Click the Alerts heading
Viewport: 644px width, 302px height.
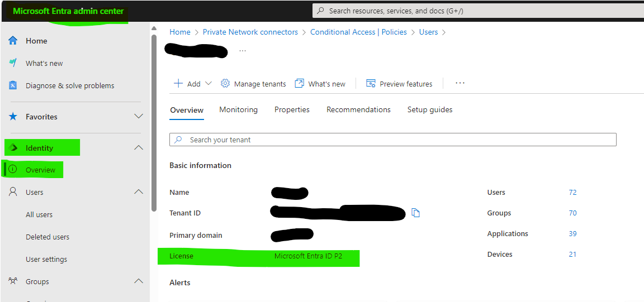coord(180,282)
